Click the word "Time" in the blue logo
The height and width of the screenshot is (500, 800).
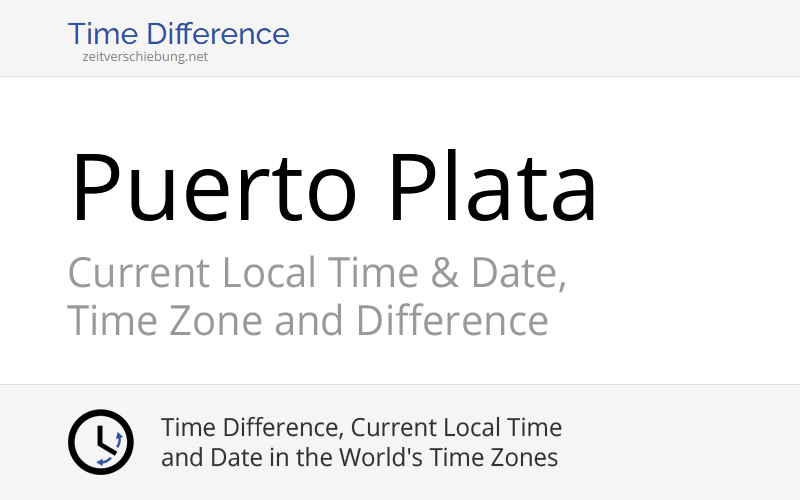point(100,34)
